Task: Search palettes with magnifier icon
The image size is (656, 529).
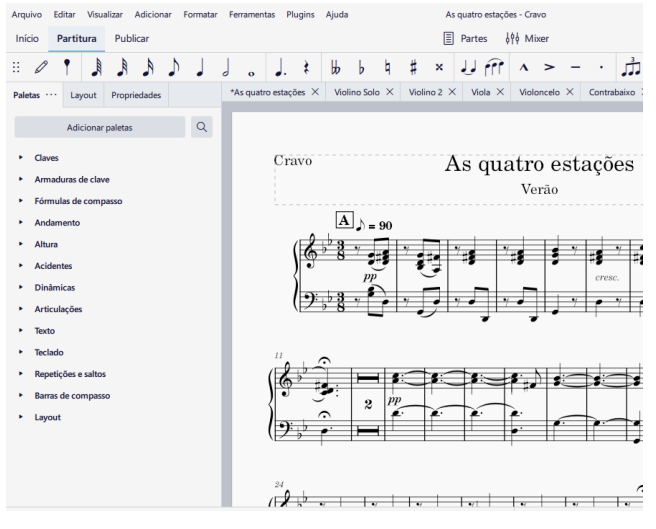Action: (202, 127)
